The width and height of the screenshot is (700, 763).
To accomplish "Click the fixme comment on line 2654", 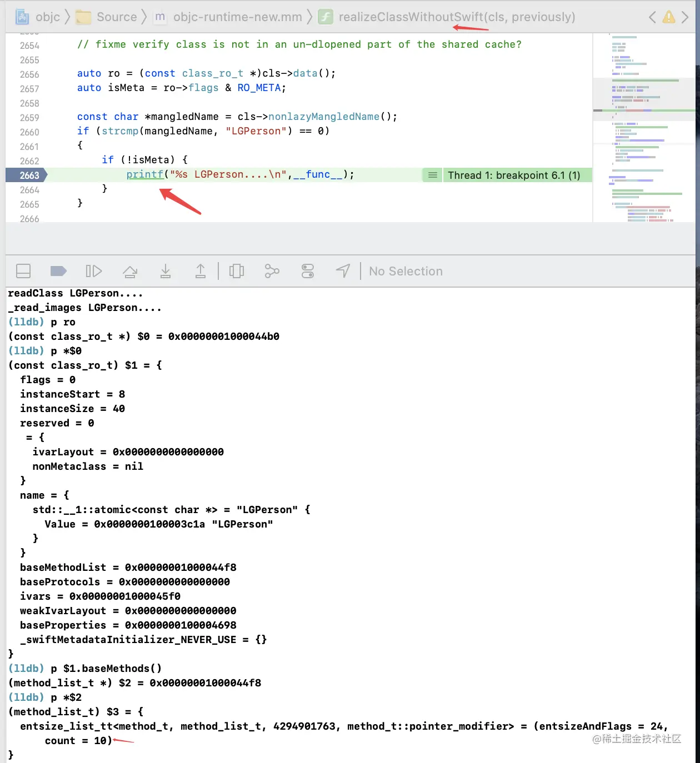I will pos(299,44).
